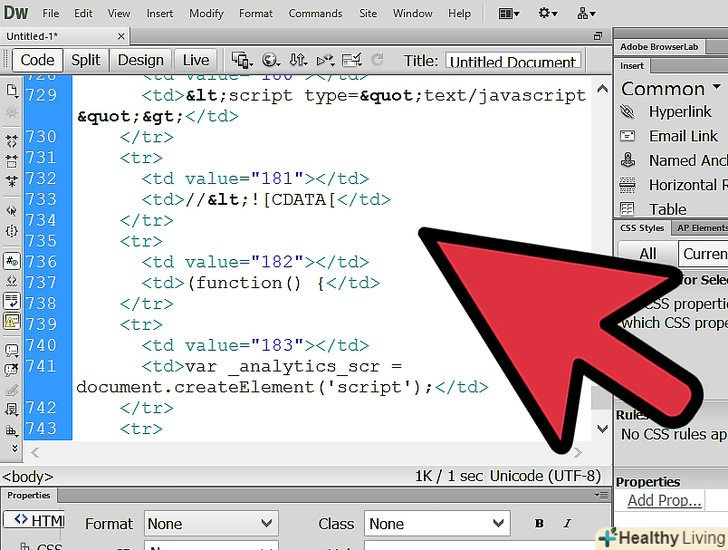This screenshot has width=728, height=550.
Task: Click the Multiscreen preview icon
Action: [x=242, y=60]
